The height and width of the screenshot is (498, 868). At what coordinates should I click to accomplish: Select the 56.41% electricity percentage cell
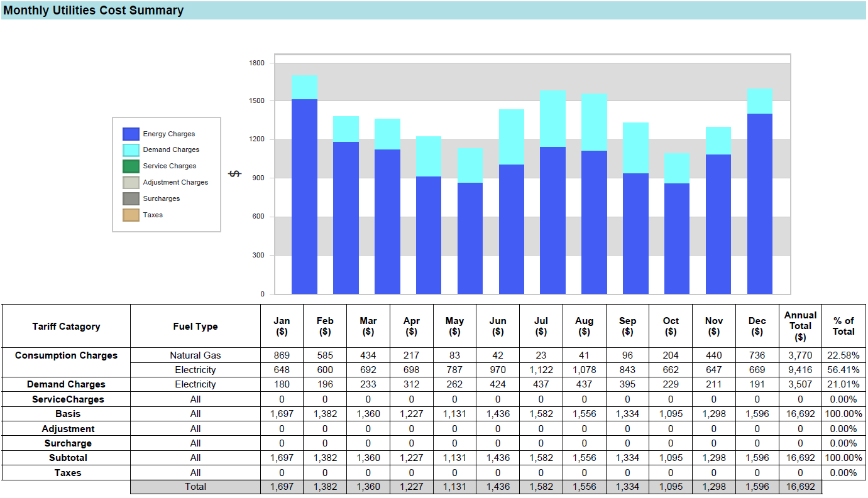(843, 370)
